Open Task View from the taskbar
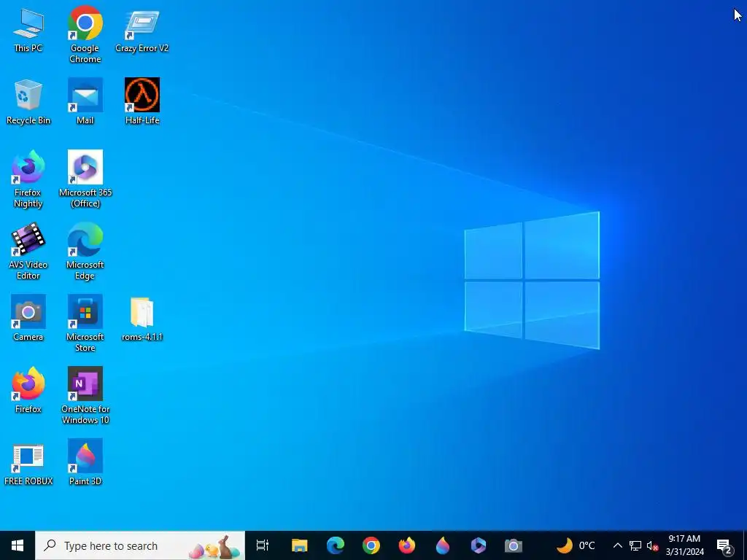747x560 pixels. (x=263, y=545)
